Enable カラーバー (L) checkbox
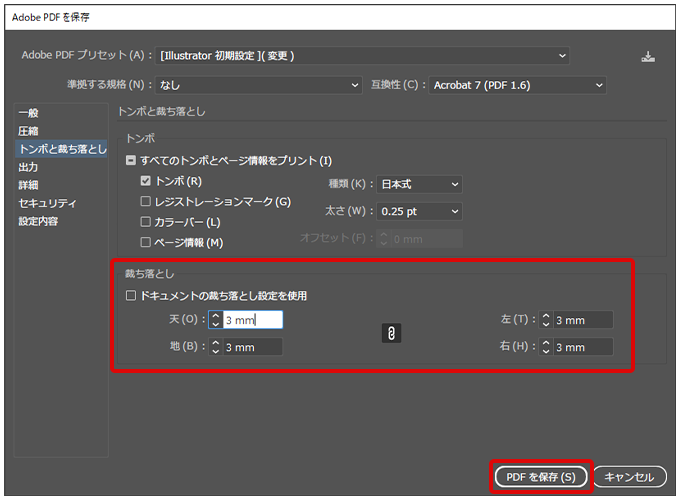The image size is (680, 500). click(x=145, y=222)
